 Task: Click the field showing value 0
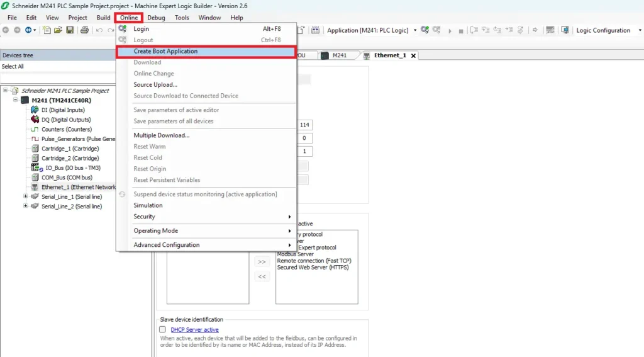click(x=304, y=138)
